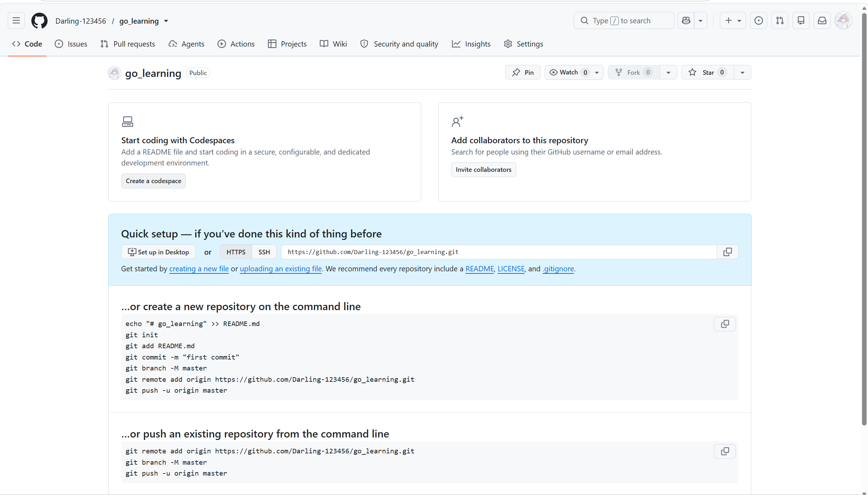Click Set up in Desktop
The width and height of the screenshot is (868, 495).
coord(158,252)
